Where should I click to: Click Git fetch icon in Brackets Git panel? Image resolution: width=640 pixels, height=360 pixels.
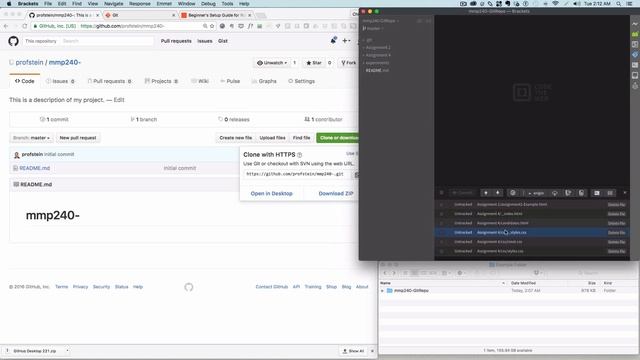(x=555, y=193)
